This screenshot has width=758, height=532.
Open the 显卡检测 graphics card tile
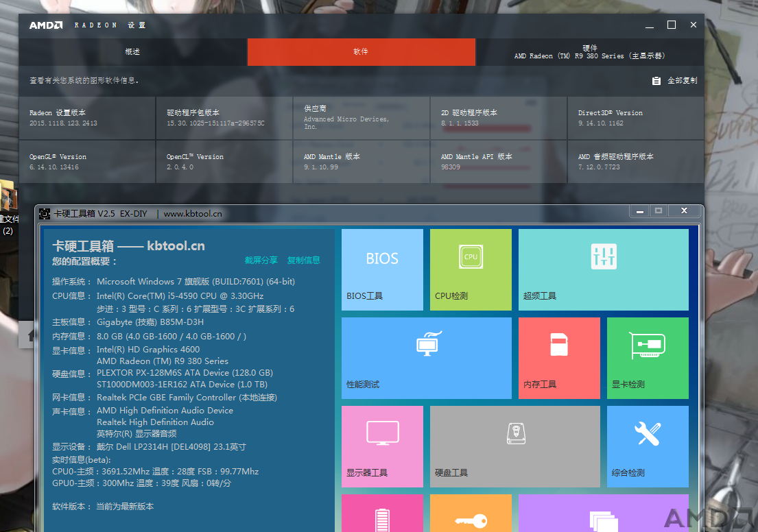pyautogui.click(x=648, y=358)
